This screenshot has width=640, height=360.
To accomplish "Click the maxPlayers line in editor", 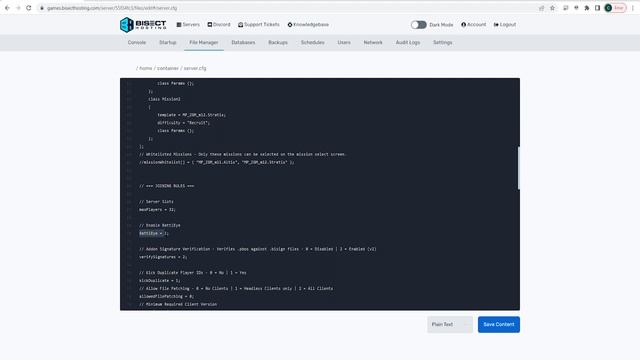I will (x=157, y=209).
